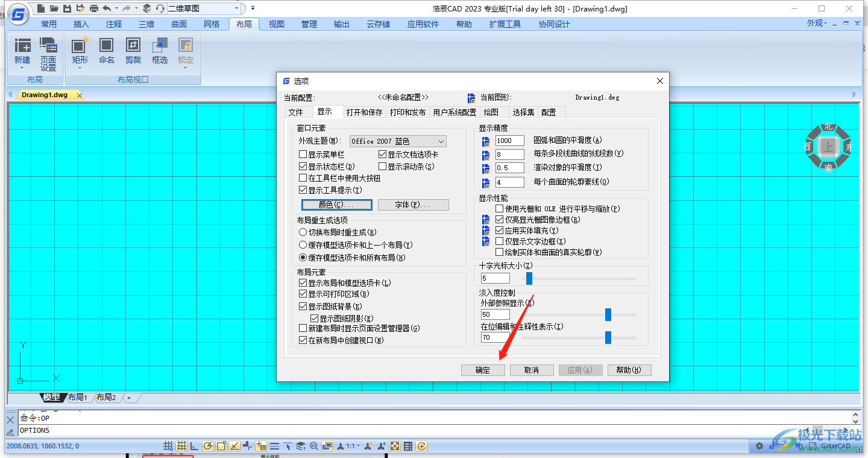The height and width of the screenshot is (458, 868).
Task: Toggle grid display icon in status bar
Action: (x=181, y=446)
